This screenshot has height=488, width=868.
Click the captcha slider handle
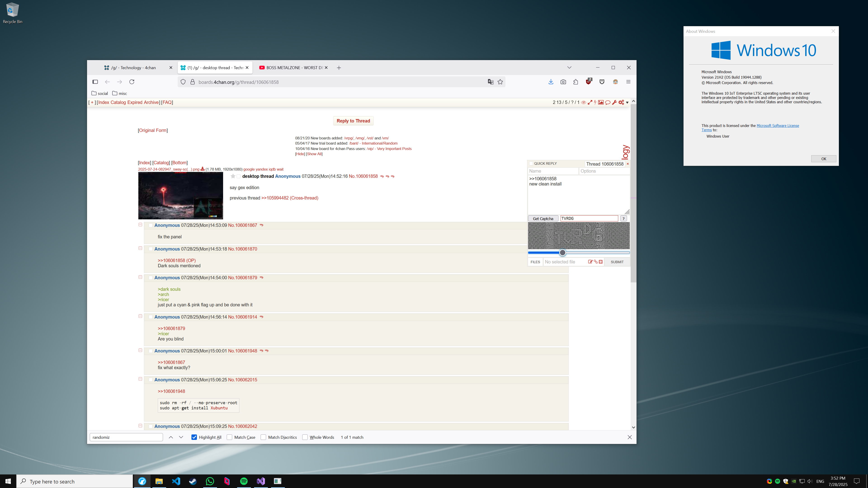(562, 253)
